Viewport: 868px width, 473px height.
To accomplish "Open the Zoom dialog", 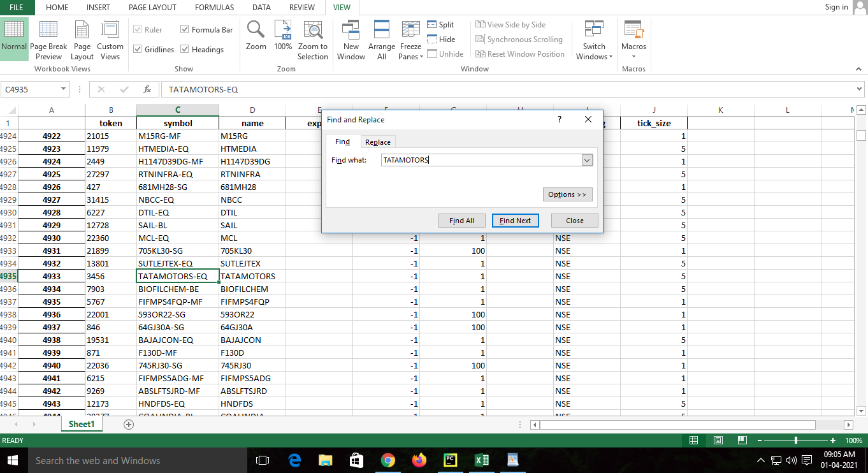I will click(256, 36).
